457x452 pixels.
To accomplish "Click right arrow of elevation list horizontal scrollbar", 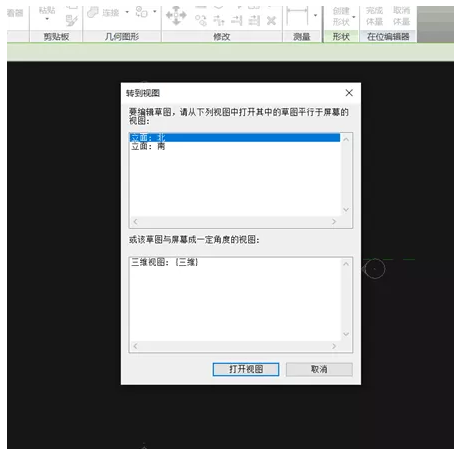I will (x=334, y=222).
